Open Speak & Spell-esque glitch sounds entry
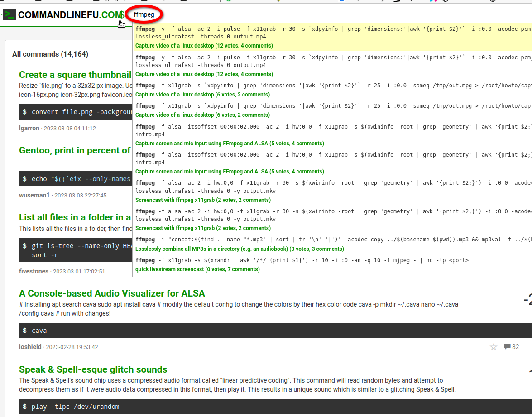Image resolution: width=532 pixels, height=417 pixels. point(93,369)
